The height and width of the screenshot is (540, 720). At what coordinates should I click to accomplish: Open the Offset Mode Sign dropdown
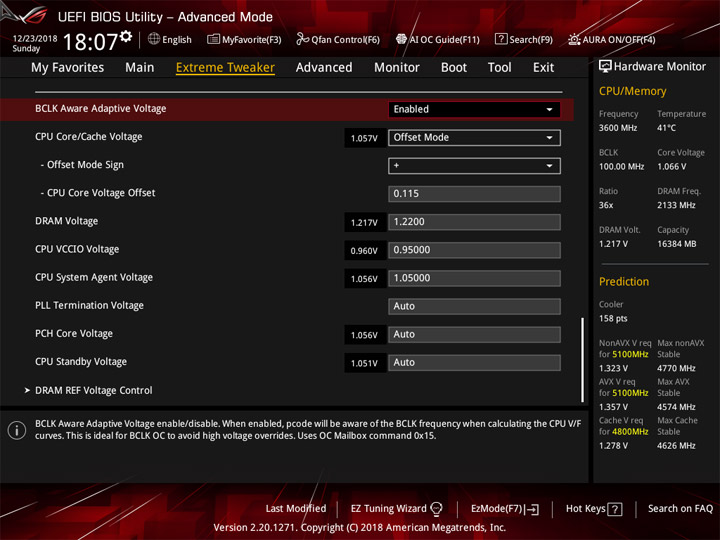coord(474,166)
